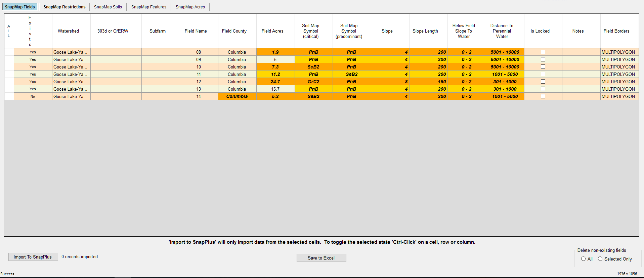The image size is (644, 278).
Task: Toggle Is Locked checkbox for field 14
Action: 543,96
